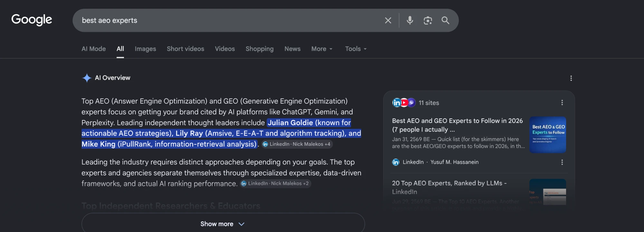The width and height of the screenshot is (644, 232).
Task: Switch to the AI Mode tab
Action: [93, 49]
